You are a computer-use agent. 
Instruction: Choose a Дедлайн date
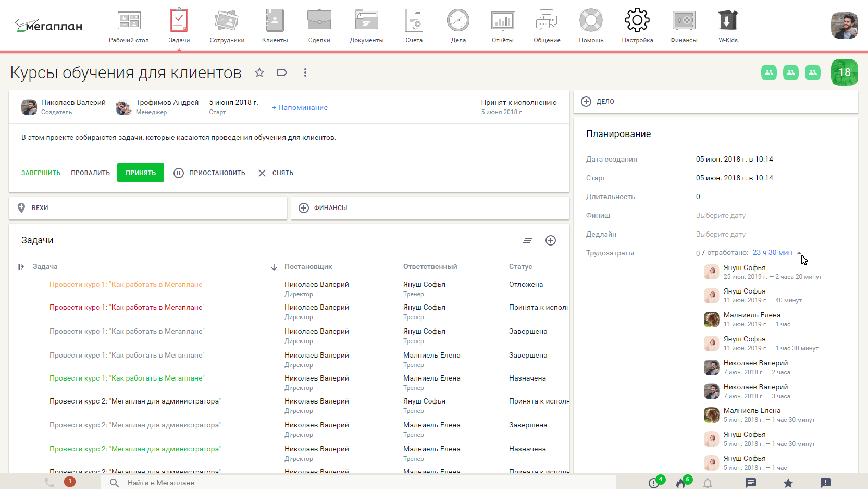(721, 234)
